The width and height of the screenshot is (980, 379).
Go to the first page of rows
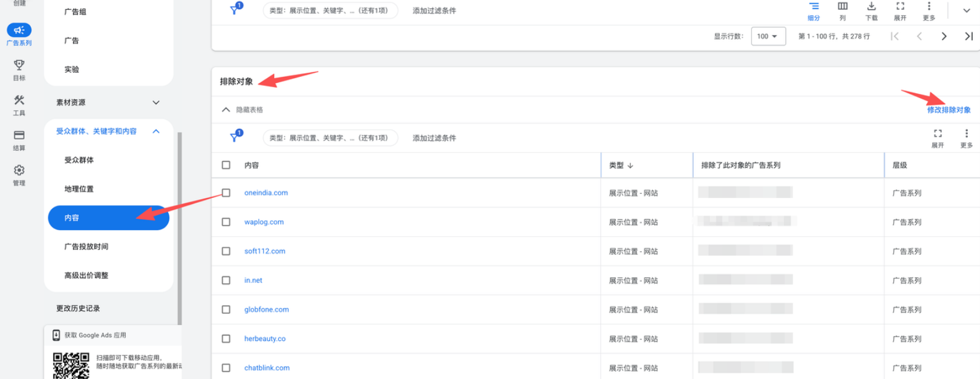[x=895, y=36]
